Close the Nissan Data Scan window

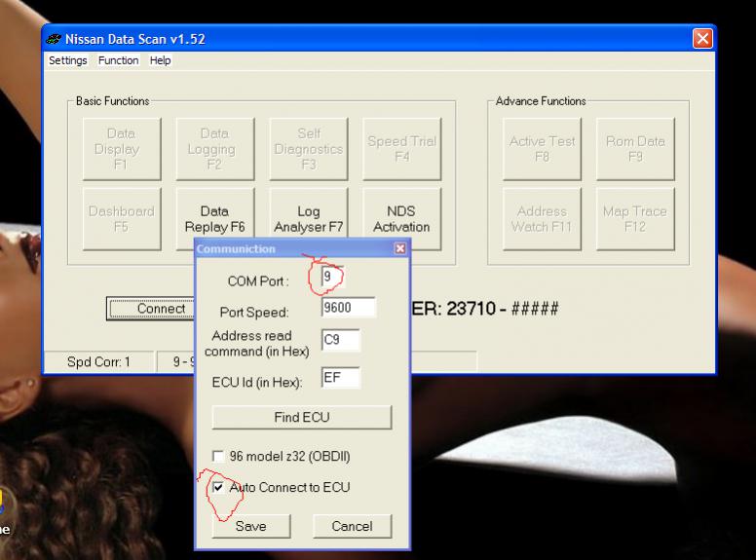coord(702,39)
